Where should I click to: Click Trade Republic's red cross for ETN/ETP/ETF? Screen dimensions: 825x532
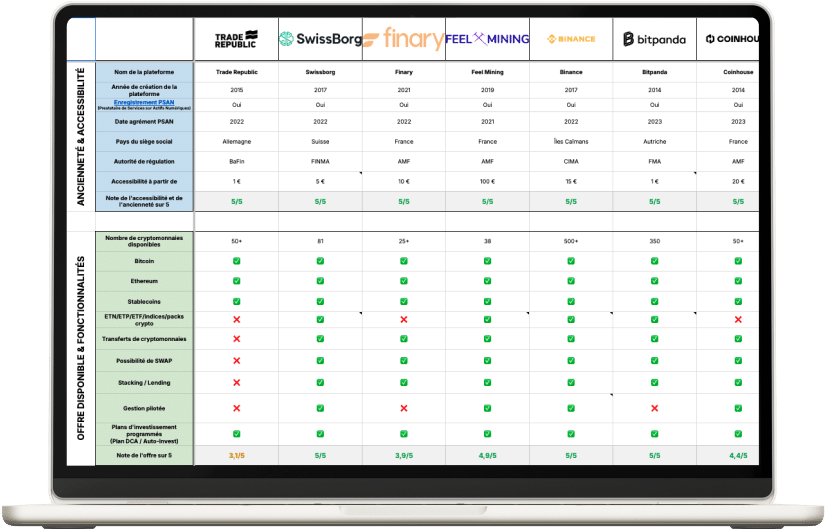point(237,319)
